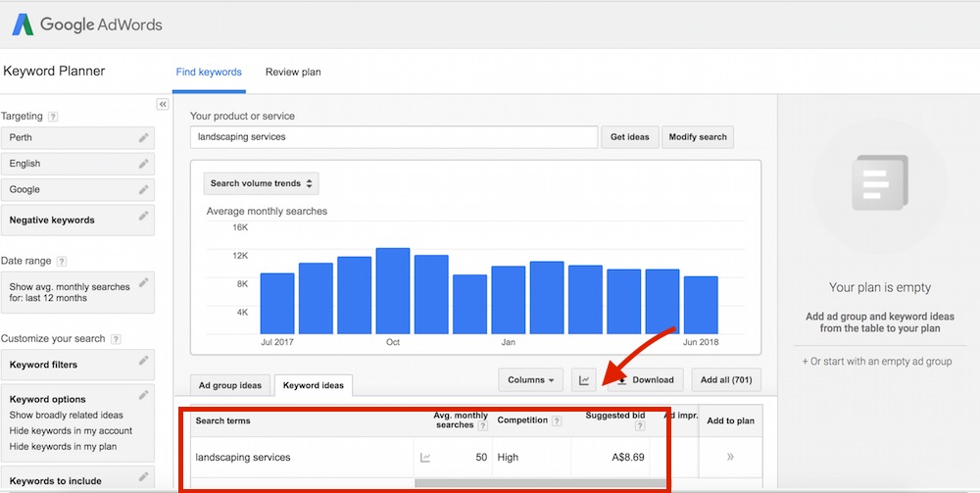The image size is (980, 493).
Task: Click the product or service input field
Action: (x=394, y=137)
